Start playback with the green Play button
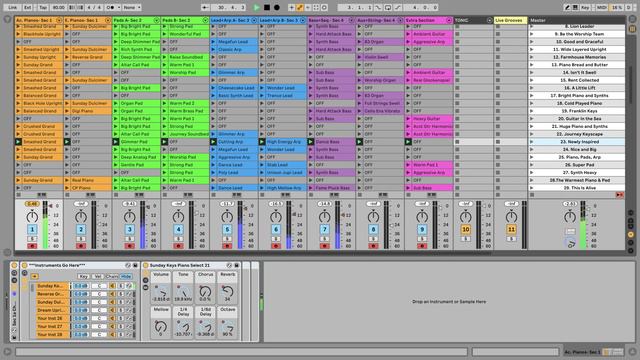640x360 pixels. [256, 7]
